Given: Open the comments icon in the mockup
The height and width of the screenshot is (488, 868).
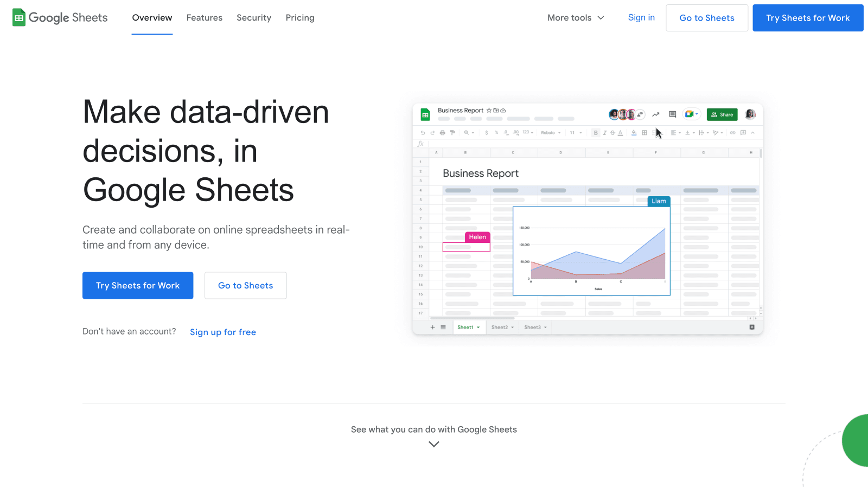Looking at the screenshot, I should point(673,114).
